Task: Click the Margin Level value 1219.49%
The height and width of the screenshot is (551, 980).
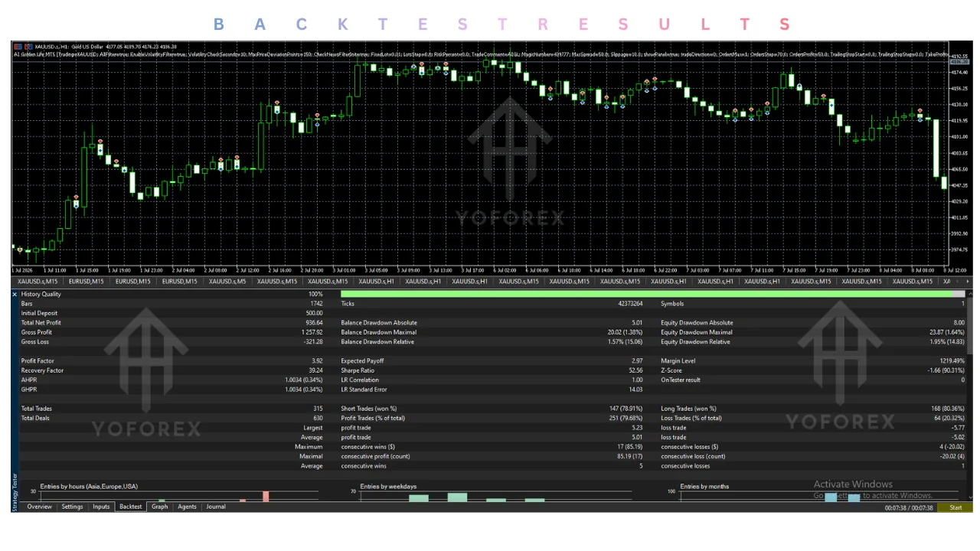Action: [x=951, y=361]
